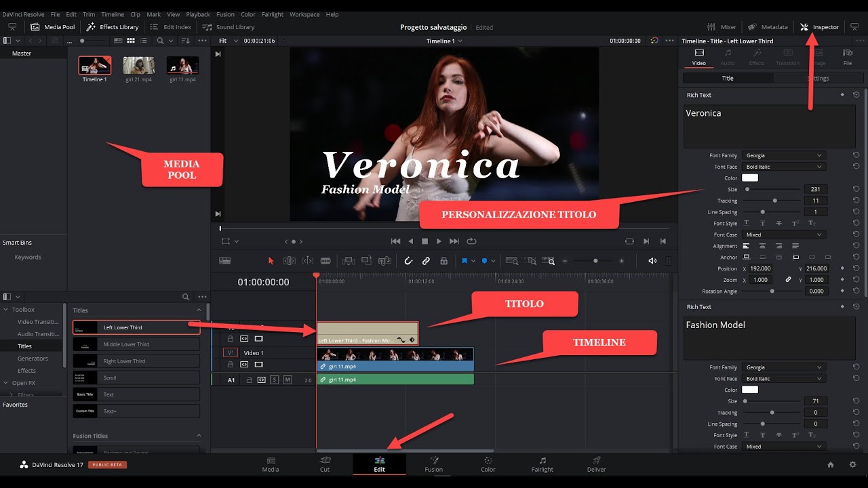Click the blue Marker icon

pos(484,260)
